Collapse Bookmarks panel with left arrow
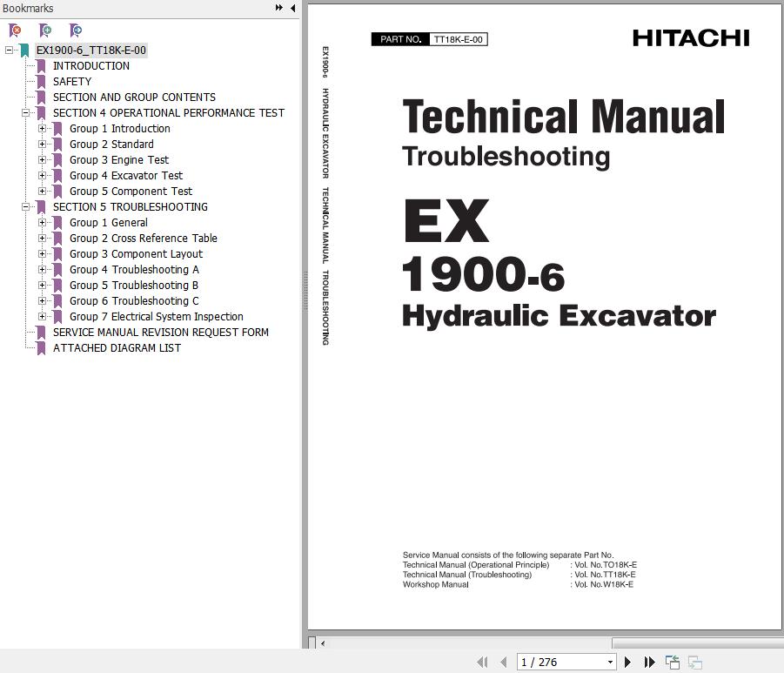Screen dimensions: 784x673 (292, 8)
